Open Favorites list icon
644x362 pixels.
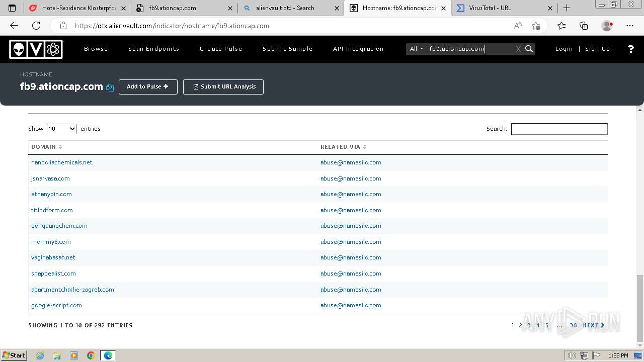pos(561,26)
